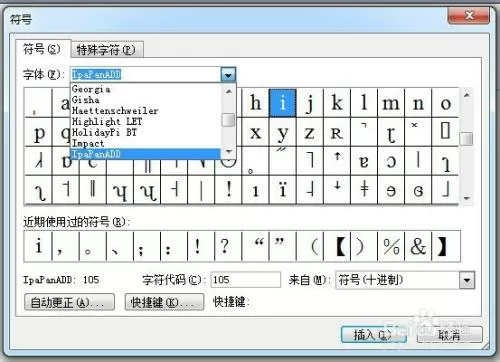500x362 pixels.
Task: Select the letter z symbol cell
Action: pos(310,132)
